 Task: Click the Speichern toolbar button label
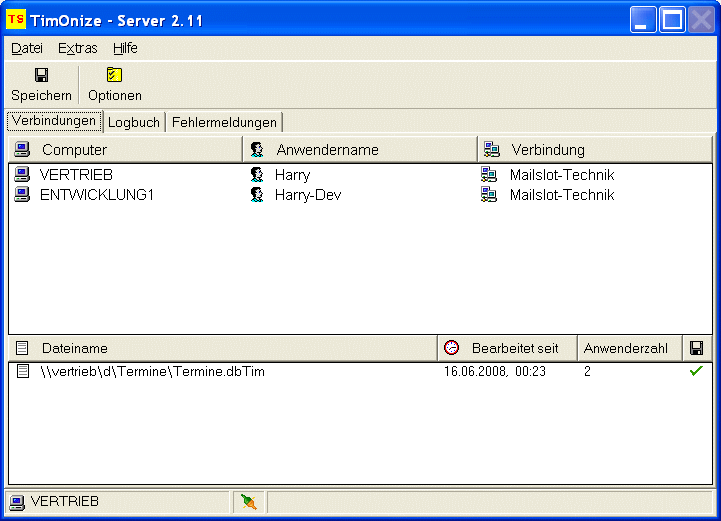tap(41, 95)
